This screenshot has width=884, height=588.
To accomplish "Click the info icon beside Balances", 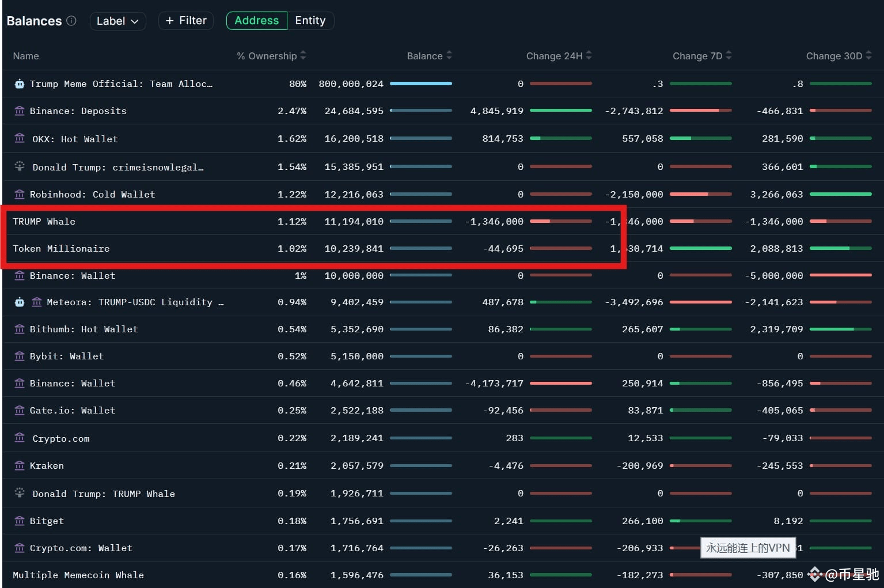I will [71, 21].
